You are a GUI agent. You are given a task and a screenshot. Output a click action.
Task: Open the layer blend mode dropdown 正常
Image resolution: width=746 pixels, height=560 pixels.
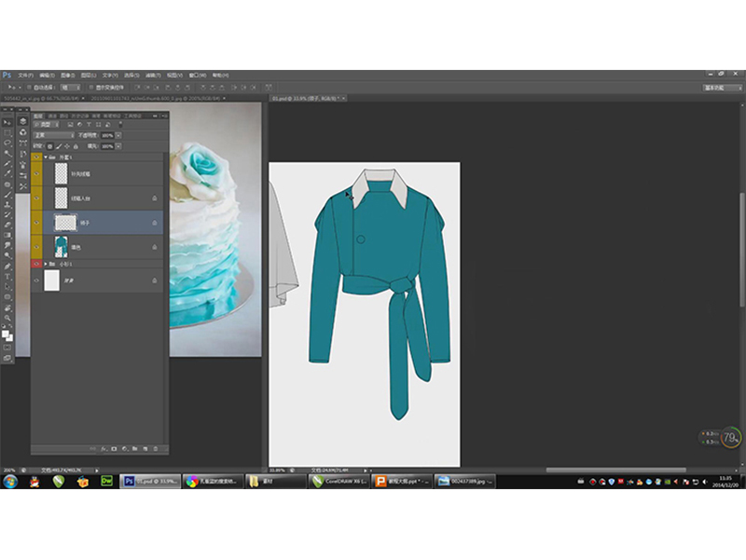pos(56,135)
